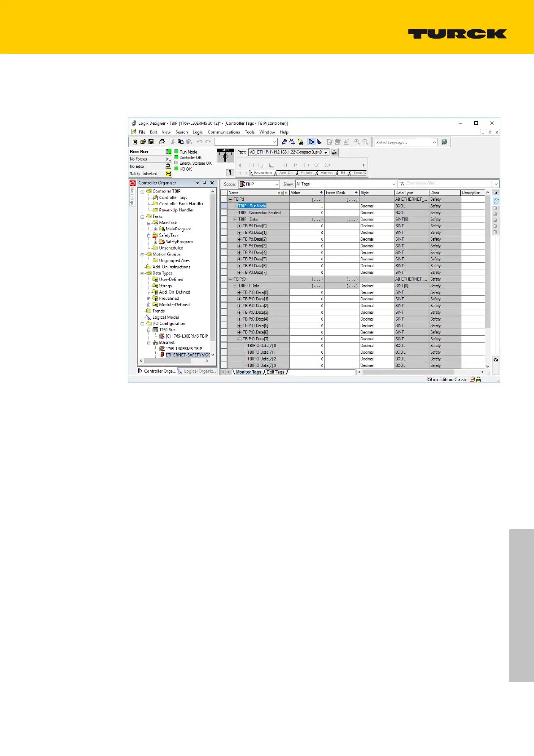Expand MainProgram in the tree
534x756 pixels.
tap(155, 229)
